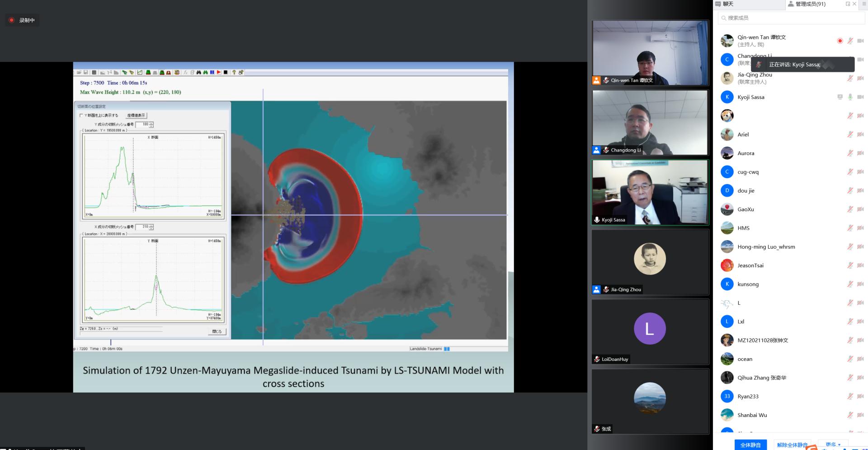
Task: Click recording indicator beside Qin-wen Tan
Action: [x=840, y=41]
